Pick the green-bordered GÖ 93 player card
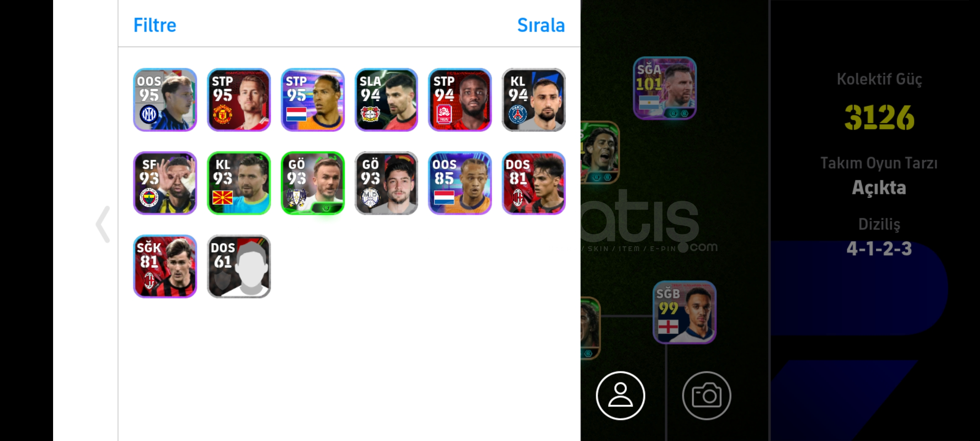980x441 pixels. click(313, 183)
